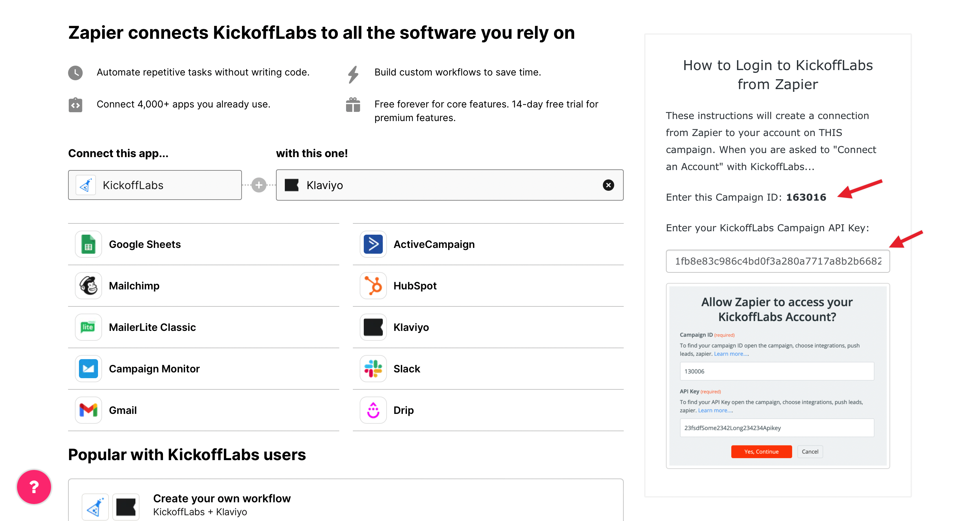980x521 pixels.
Task: Click the HubSpot icon
Action: point(373,286)
